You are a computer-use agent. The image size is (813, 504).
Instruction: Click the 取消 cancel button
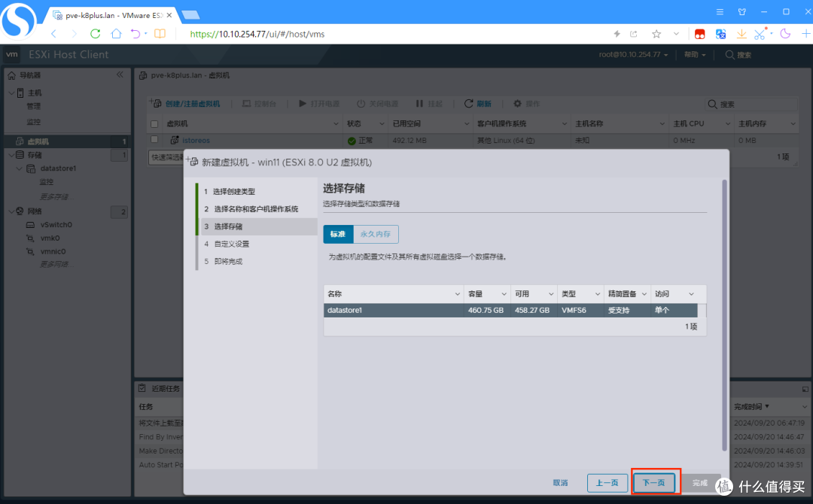click(x=560, y=483)
